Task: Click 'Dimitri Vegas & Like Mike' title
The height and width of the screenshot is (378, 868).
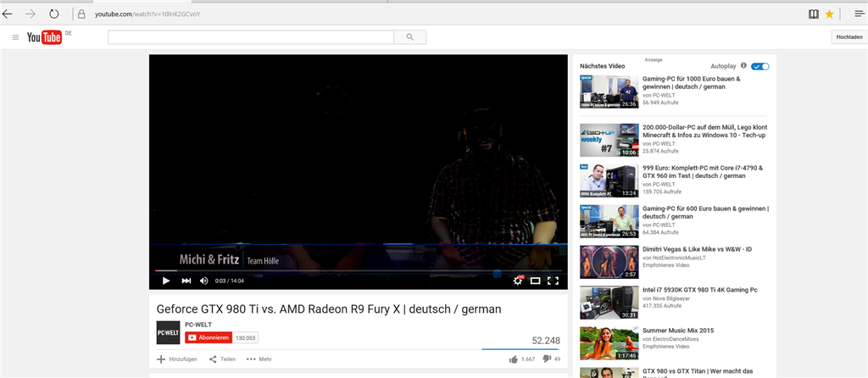Action: click(697, 250)
